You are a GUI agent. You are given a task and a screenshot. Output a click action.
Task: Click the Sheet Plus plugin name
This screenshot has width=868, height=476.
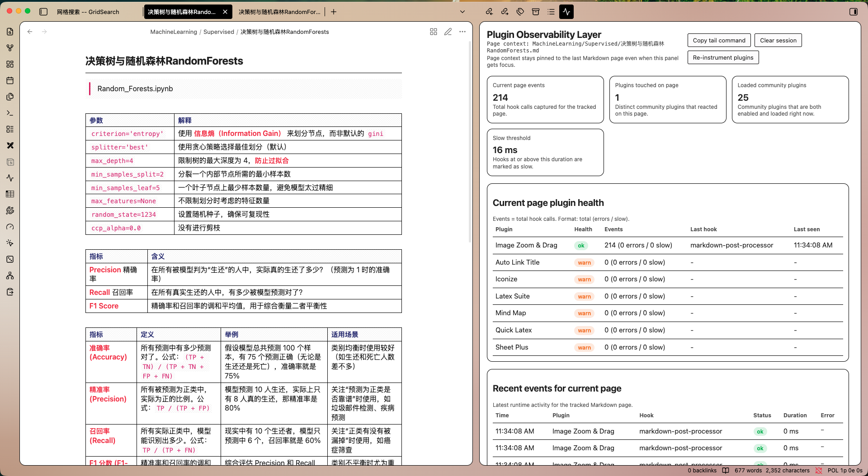coord(512,347)
